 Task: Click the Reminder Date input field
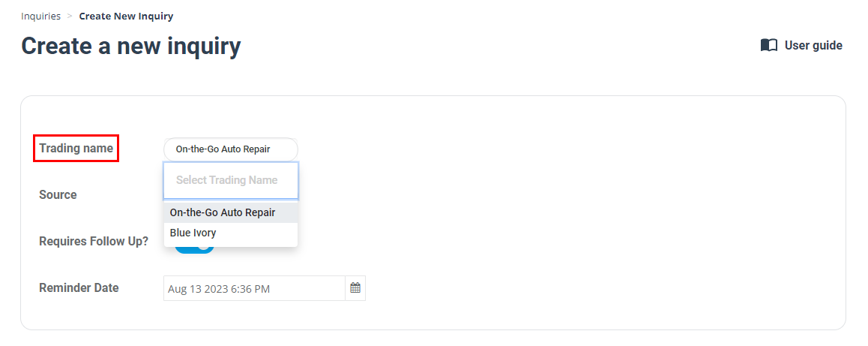point(254,288)
